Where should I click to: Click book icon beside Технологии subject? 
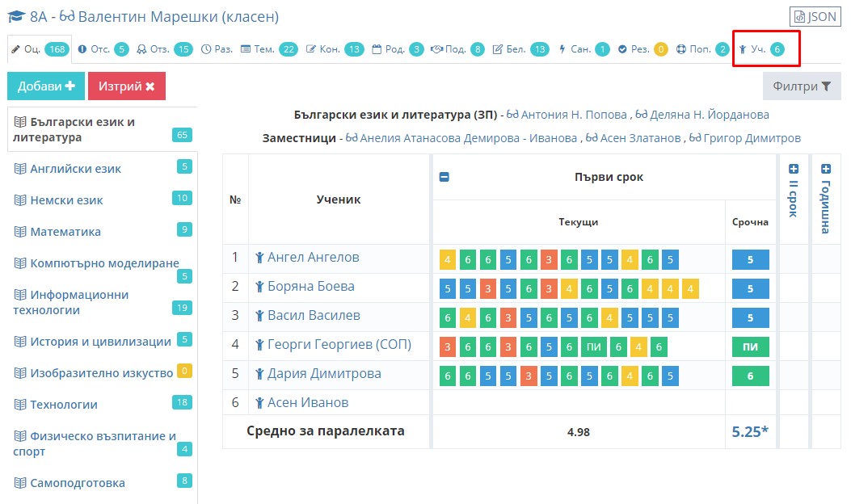click(19, 404)
